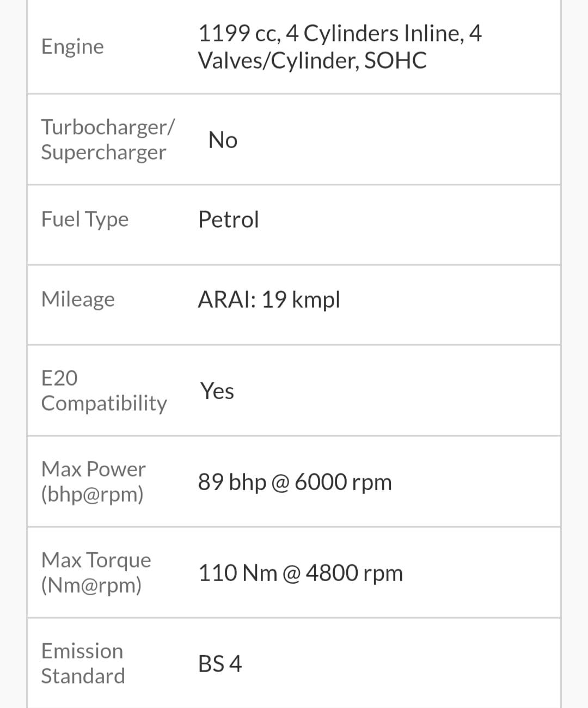Click the Turbocharger/Supercharger label
The width and height of the screenshot is (588, 708).
click(108, 139)
